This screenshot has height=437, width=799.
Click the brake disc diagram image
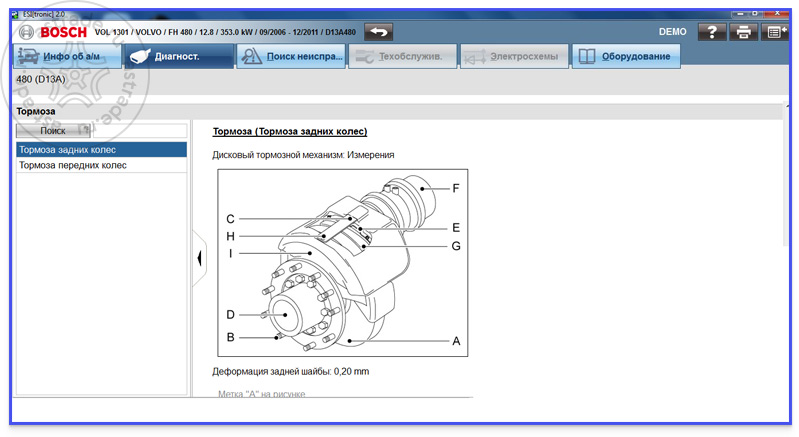342,263
